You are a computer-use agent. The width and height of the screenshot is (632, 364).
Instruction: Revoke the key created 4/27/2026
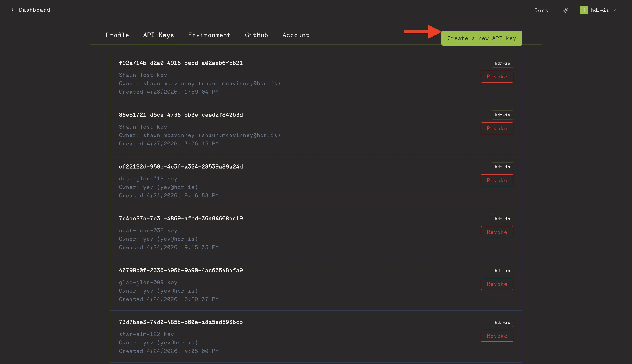497,128
